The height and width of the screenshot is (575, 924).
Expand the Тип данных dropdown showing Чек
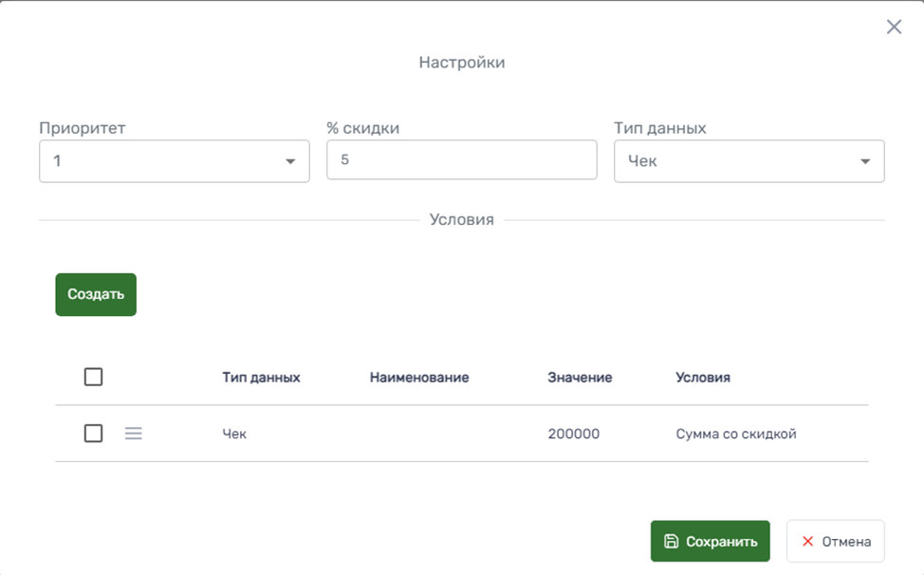748,161
